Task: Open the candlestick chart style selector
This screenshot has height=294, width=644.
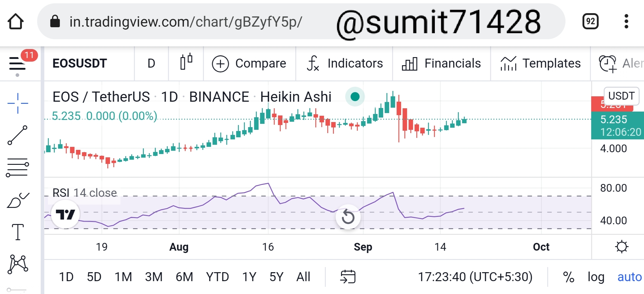Action: click(x=186, y=62)
